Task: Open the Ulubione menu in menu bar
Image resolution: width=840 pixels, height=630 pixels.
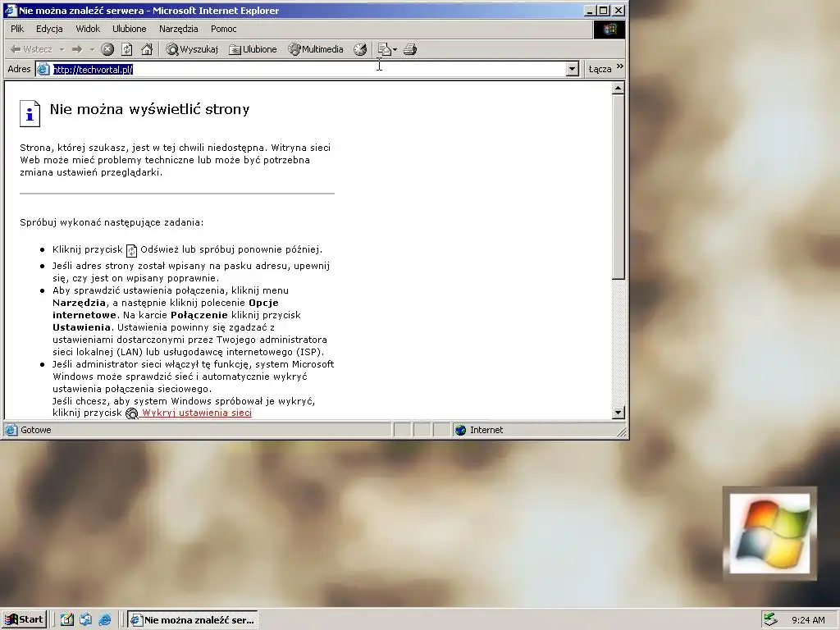Action: tap(129, 29)
